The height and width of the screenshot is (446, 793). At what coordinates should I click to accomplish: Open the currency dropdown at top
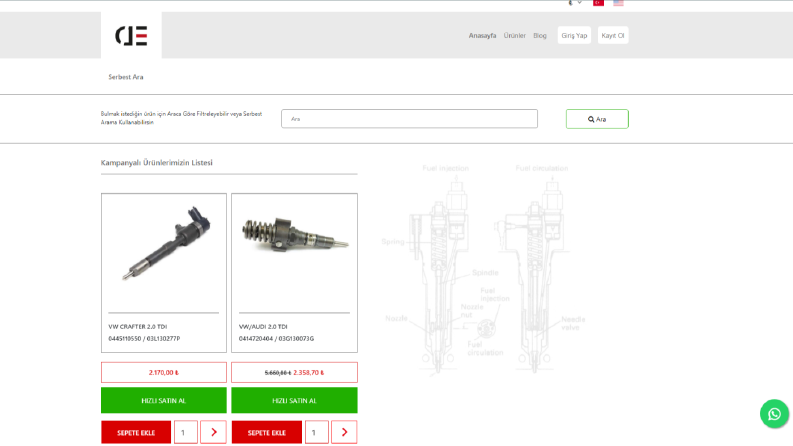[575, 3]
